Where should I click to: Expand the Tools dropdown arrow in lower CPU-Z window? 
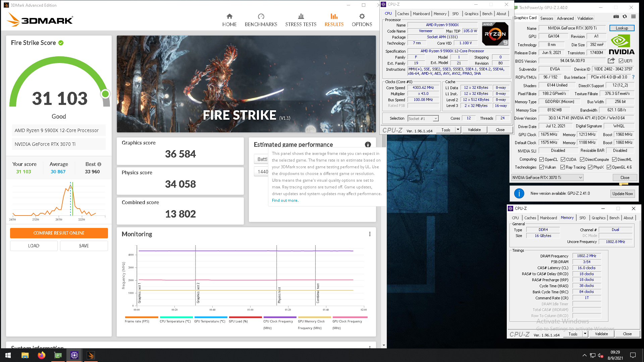585,334
